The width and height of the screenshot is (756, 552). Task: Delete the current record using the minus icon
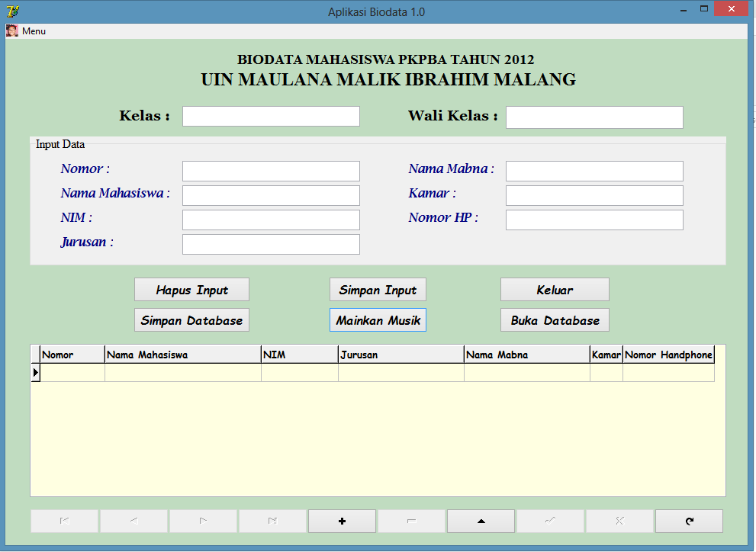click(x=411, y=521)
